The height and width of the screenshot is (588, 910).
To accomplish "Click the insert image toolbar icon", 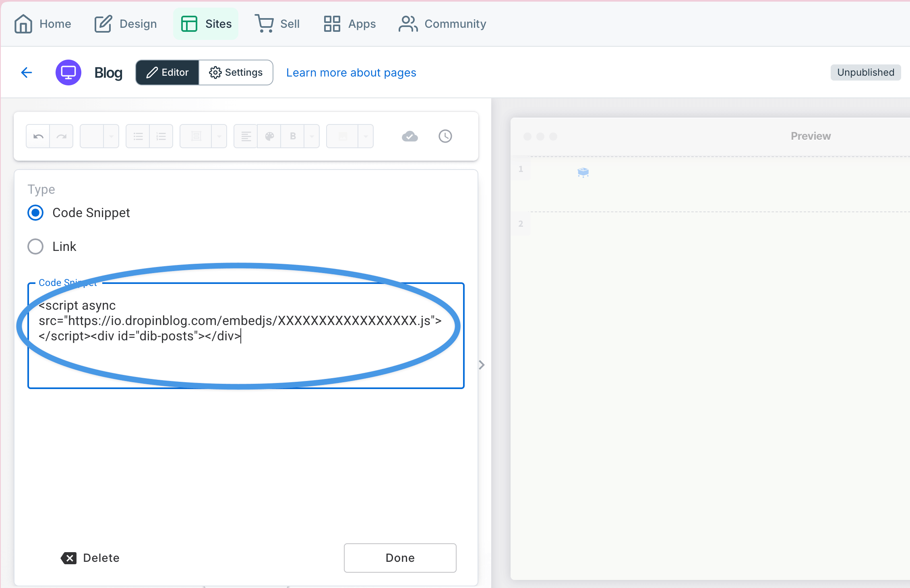I will point(343,136).
